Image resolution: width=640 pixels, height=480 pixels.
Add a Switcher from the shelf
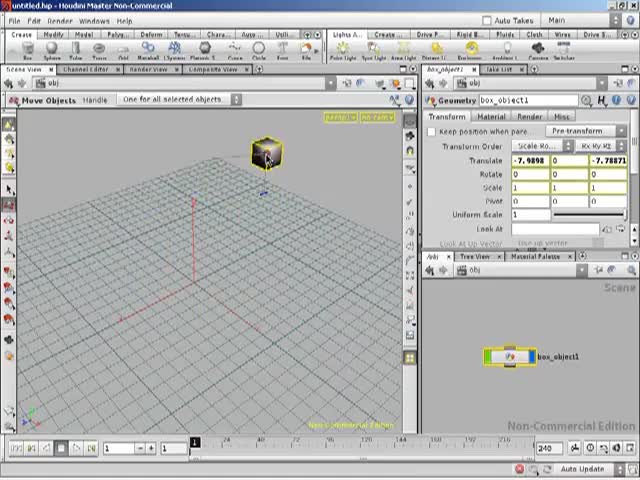(x=564, y=51)
